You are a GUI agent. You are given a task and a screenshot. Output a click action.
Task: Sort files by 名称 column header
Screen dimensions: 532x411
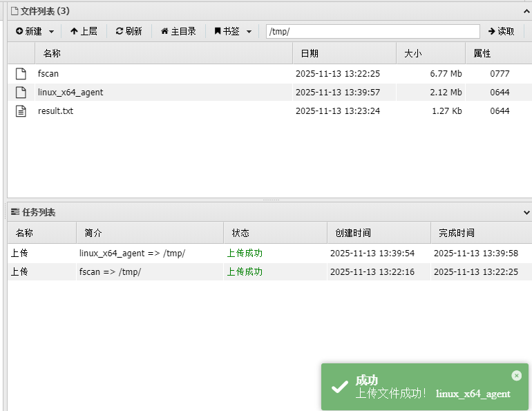[52, 53]
